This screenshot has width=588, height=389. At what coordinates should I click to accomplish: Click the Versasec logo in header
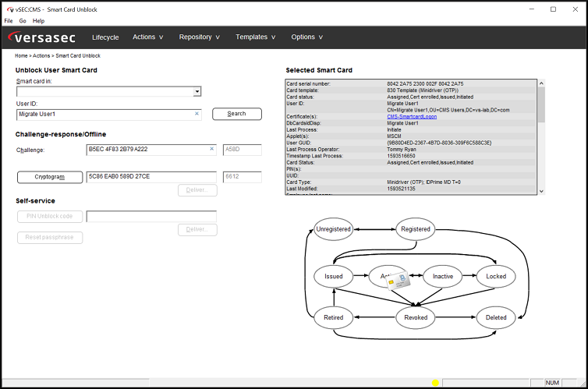click(45, 37)
